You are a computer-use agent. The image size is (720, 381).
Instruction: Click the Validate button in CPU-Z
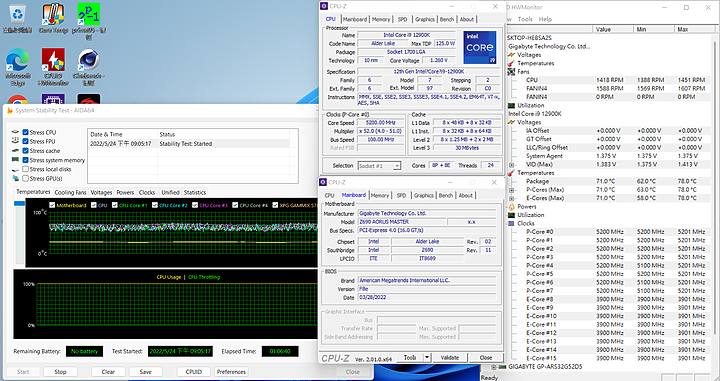pos(450,358)
